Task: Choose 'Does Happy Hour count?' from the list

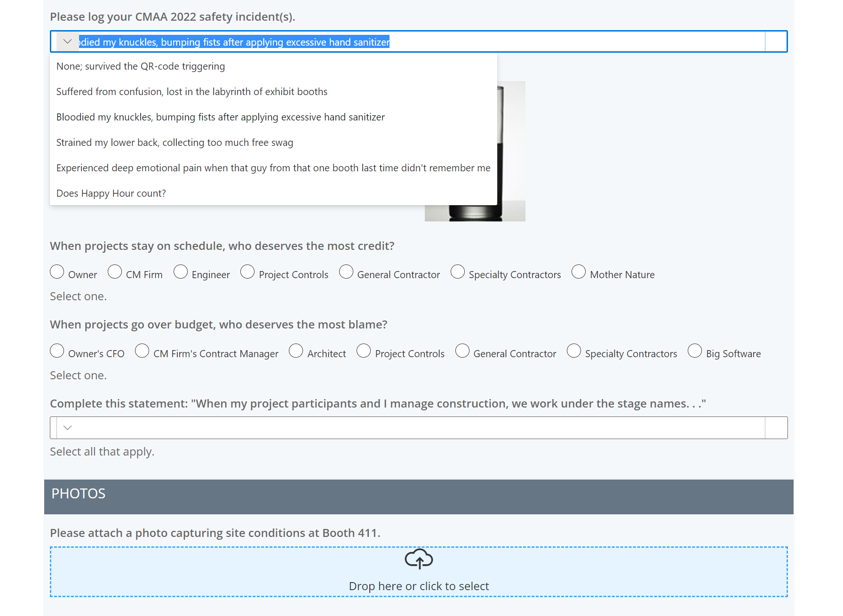Action: point(111,193)
